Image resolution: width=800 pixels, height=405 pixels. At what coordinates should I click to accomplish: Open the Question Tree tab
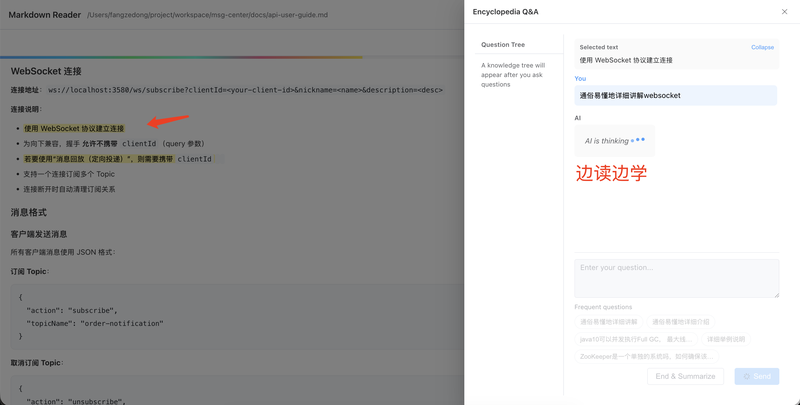click(x=503, y=44)
